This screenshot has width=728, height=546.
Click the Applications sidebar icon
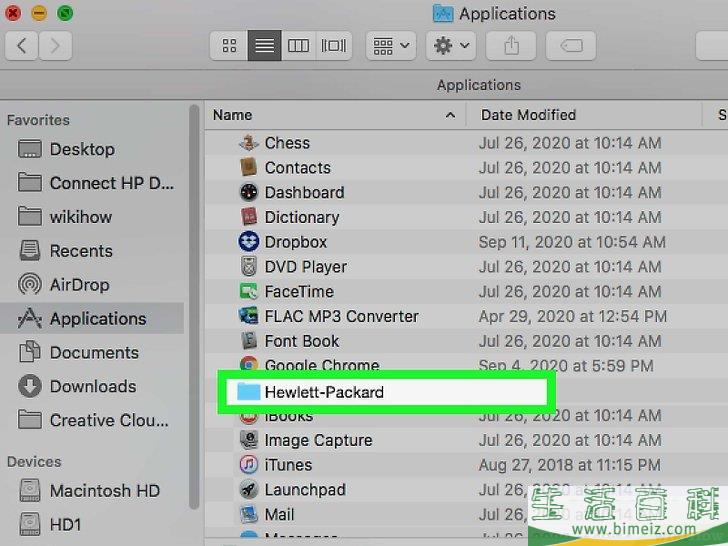[30, 318]
